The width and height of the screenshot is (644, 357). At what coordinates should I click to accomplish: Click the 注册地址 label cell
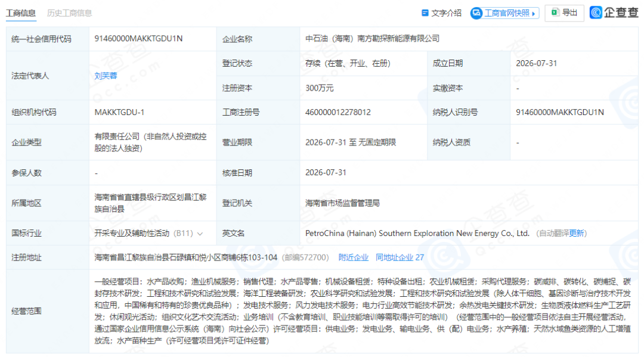click(48, 257)
